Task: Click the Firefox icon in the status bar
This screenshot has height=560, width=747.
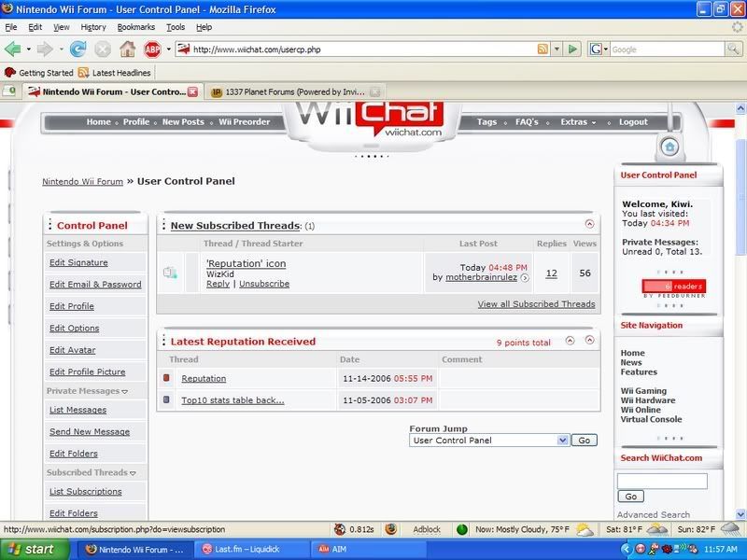Action: coord(390,529)
